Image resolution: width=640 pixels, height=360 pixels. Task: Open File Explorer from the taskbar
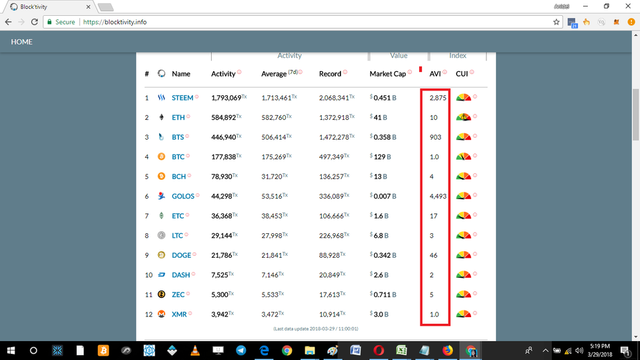(310, 351)
